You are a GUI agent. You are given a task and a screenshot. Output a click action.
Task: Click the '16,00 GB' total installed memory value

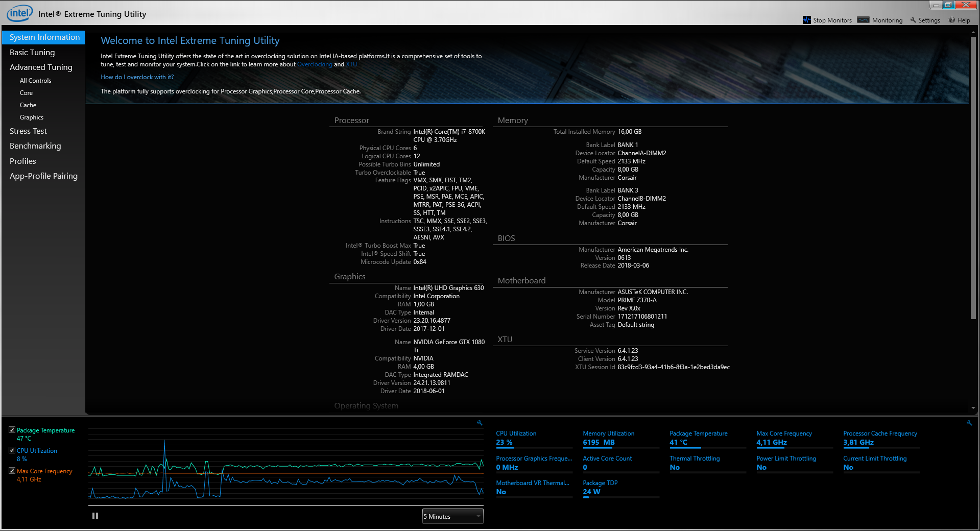point(629,132)
